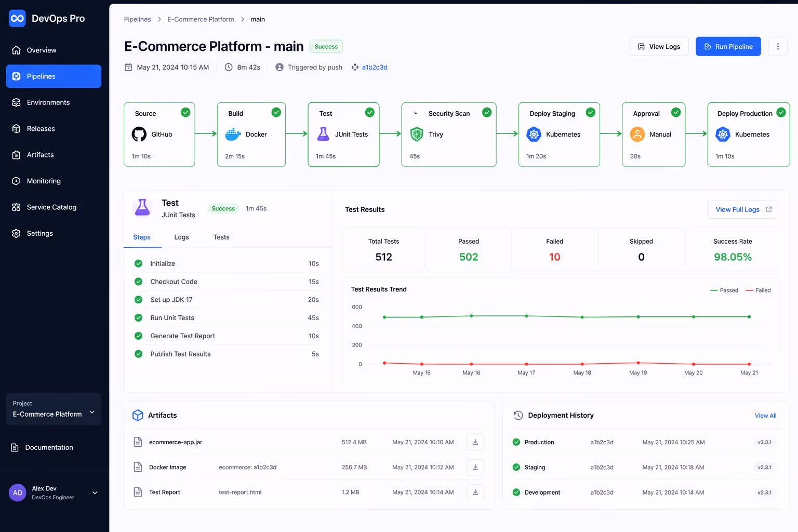Image resolution: width=798 pixels, height=532 pixels.
Task: Click View All deployment history link
Action: coord(765,416)
